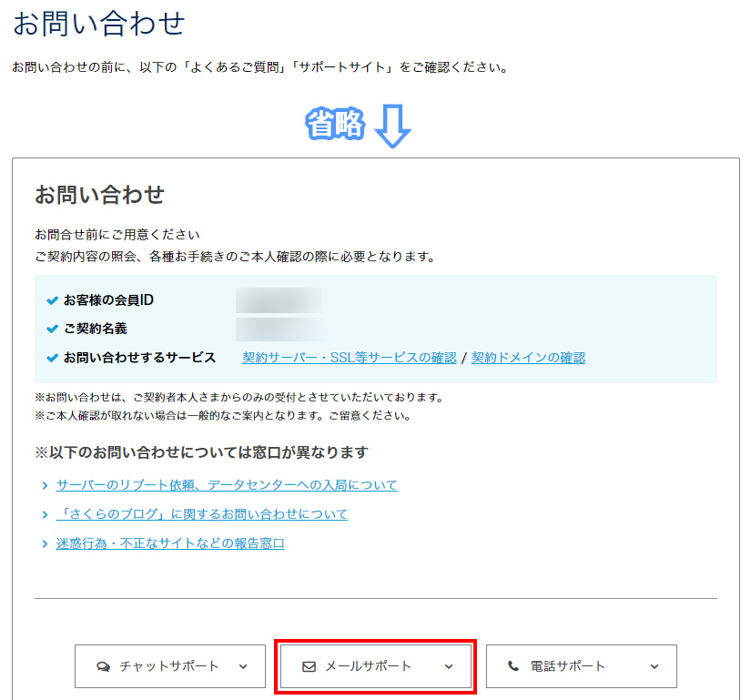The width and height of the screenshot is (751, 700).
Task: Open the チャットサポート dropdown button
Action: 170,666
